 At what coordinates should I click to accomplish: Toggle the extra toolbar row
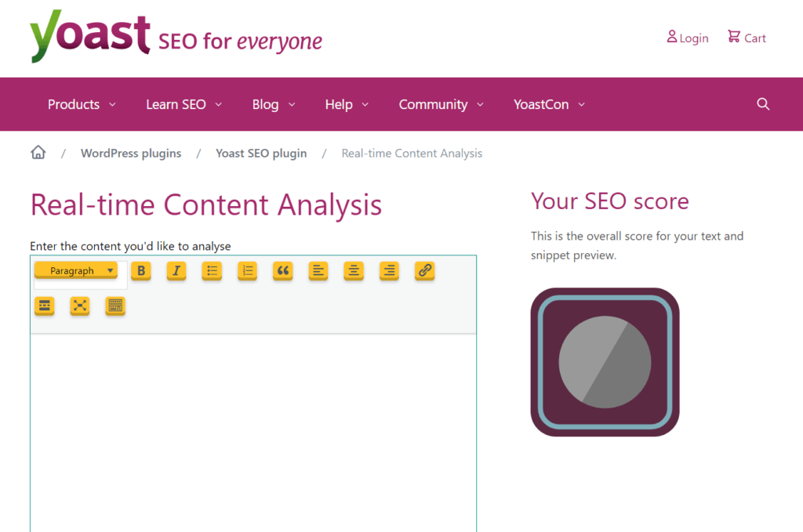click(x=115, y=306)
